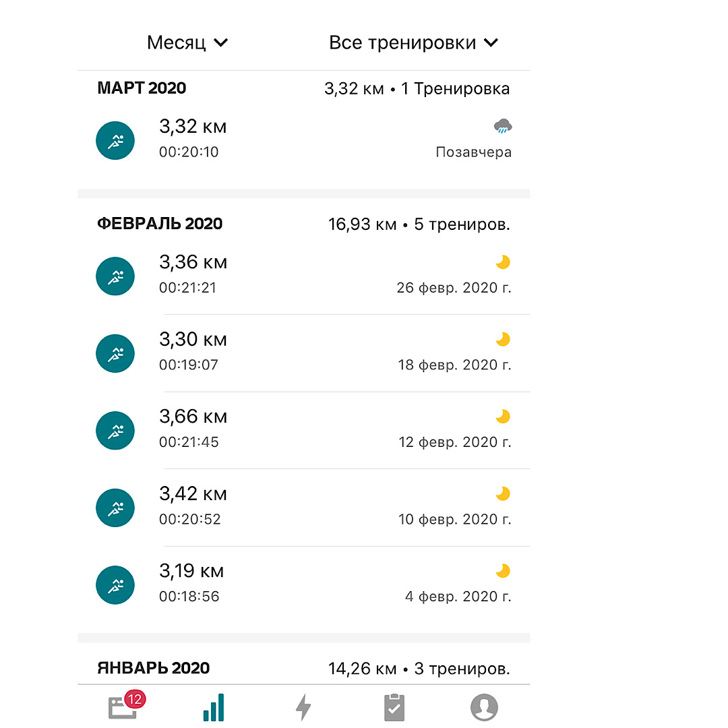
Task: Open the ЯНВАРЬ 2020 month section
Action: [154, 668]
